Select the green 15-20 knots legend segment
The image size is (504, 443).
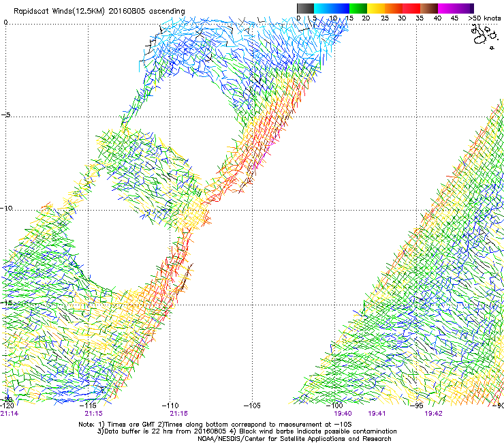pyautogui.click(x=358, y=8)
